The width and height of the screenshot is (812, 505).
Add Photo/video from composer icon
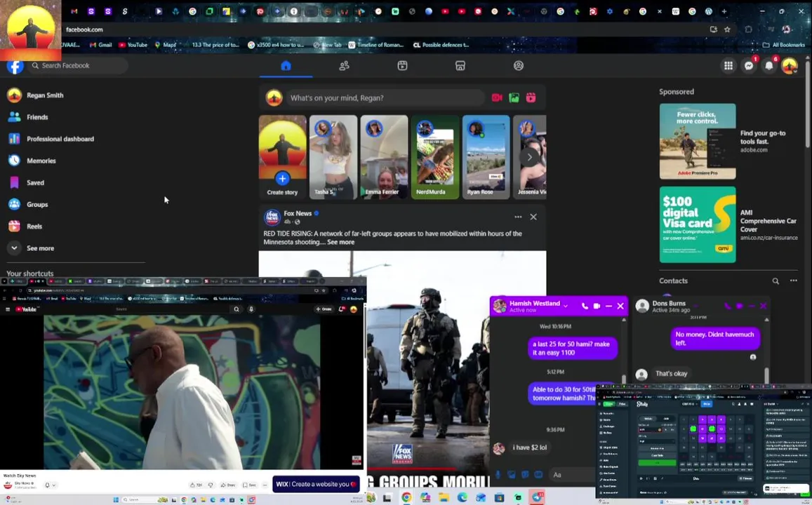pos(514,97)
